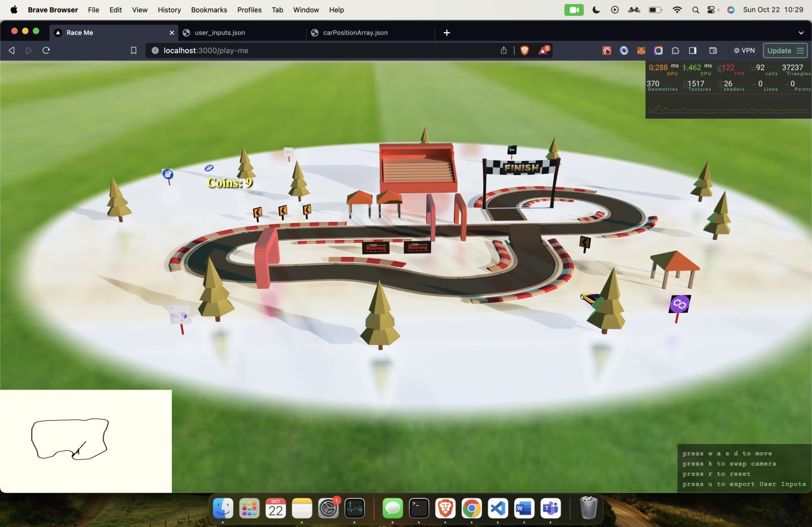
Task: Click the browser back arrow
Action: 11,50
